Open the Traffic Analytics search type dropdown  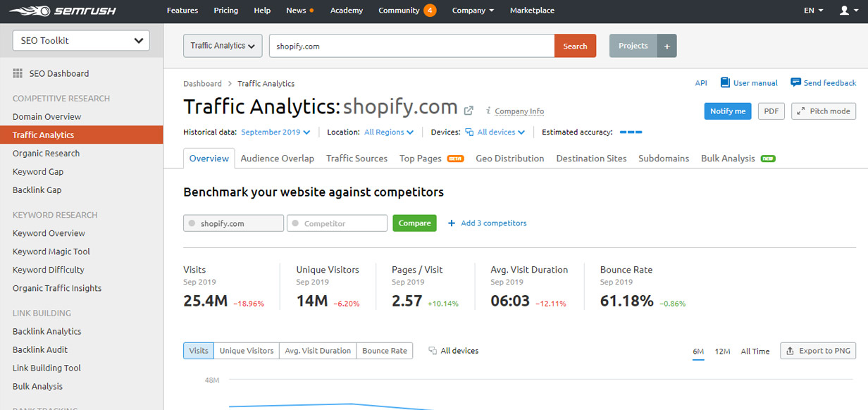click(223, 46)
